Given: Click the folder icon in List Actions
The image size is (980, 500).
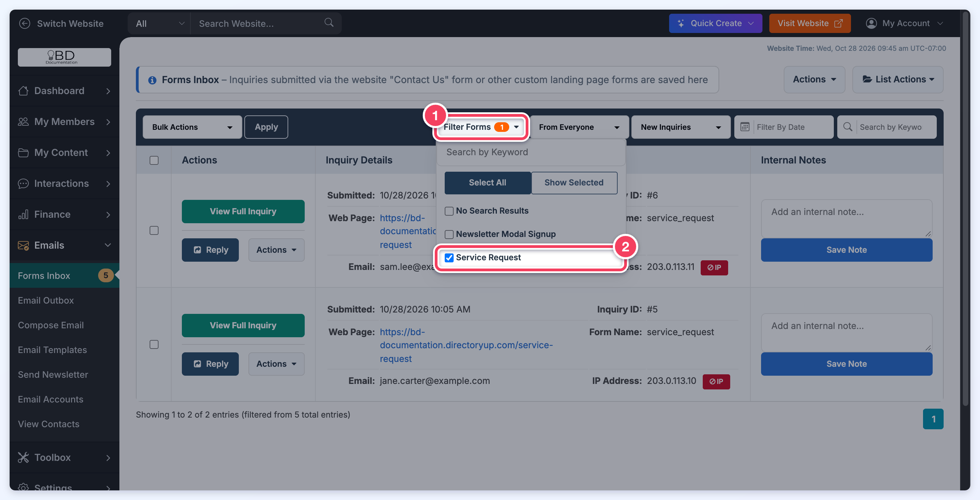Looking at the screenshot, I should pyautogui.click(x=867, y=79).
